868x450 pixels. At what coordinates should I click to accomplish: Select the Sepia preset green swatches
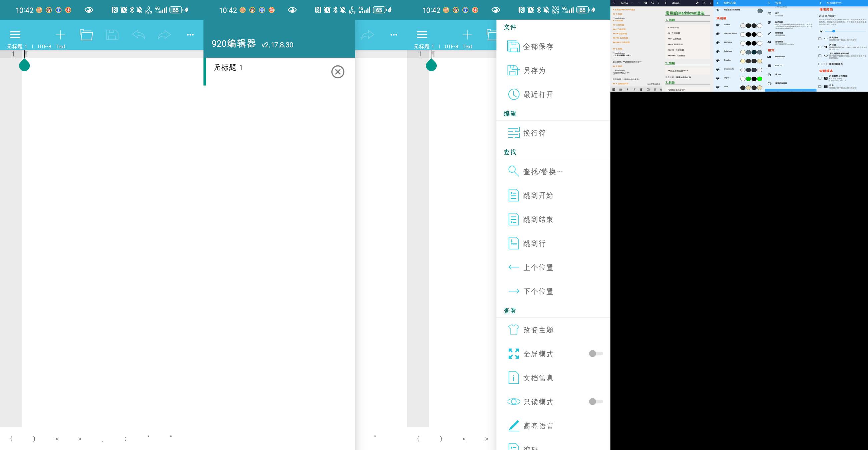[752, 79]
